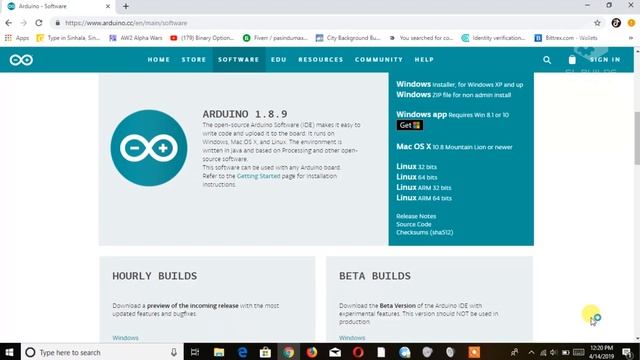This screenshot has height=360, width=640.
Task: Click the microphone icon in taskbar search
Action: click(x=174, y=352)
